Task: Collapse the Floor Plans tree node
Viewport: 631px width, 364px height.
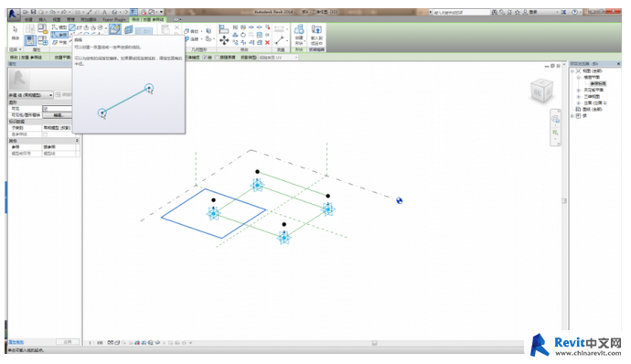Action: pos(578,78)
